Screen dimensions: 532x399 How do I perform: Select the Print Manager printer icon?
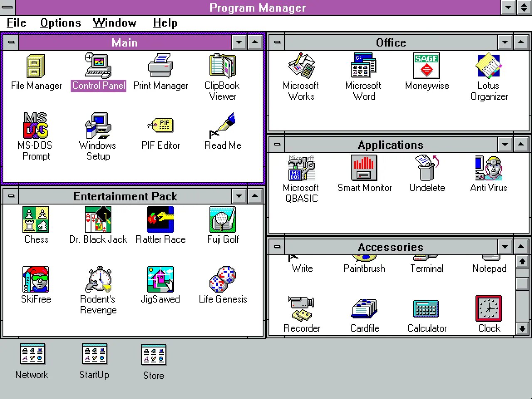point(160,65)
